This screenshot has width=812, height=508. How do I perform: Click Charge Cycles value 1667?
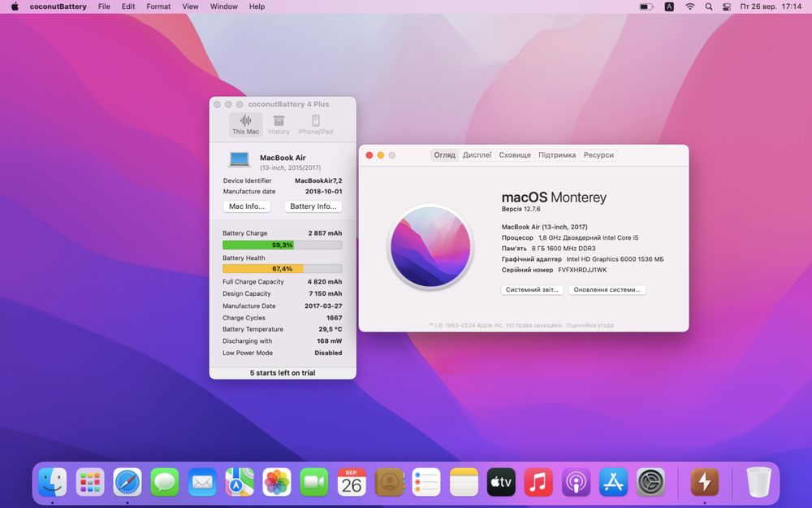tap(334, 318)
